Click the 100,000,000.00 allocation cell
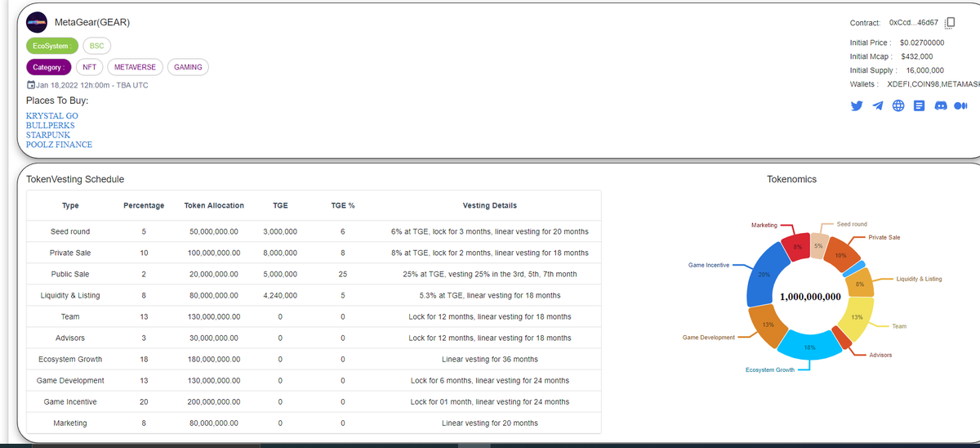 [214, 253]
